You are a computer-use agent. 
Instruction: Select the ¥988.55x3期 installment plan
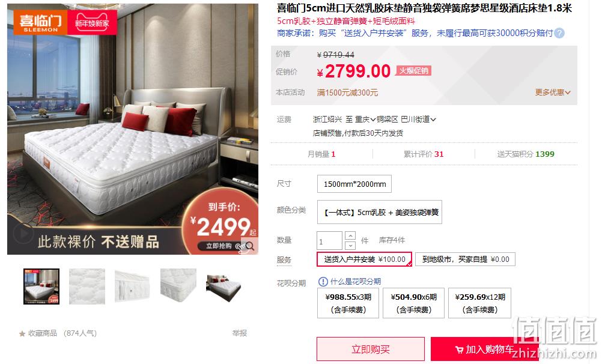[348, 303]
